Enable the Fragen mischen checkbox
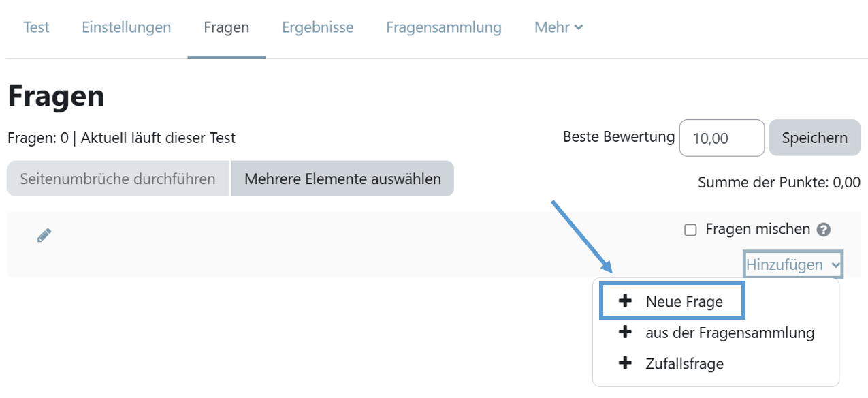The width and height of the screenshot is (868, 398). coord(690,230)
